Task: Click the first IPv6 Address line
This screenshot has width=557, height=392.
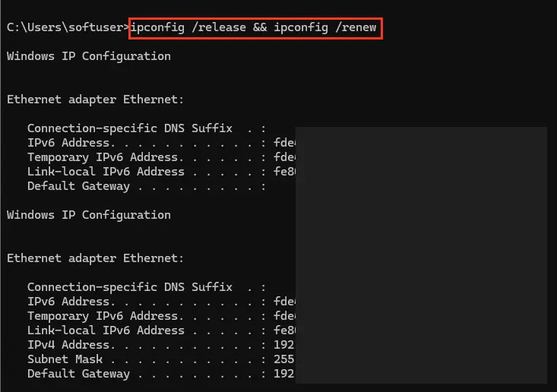Action: [x=161, y=143]
